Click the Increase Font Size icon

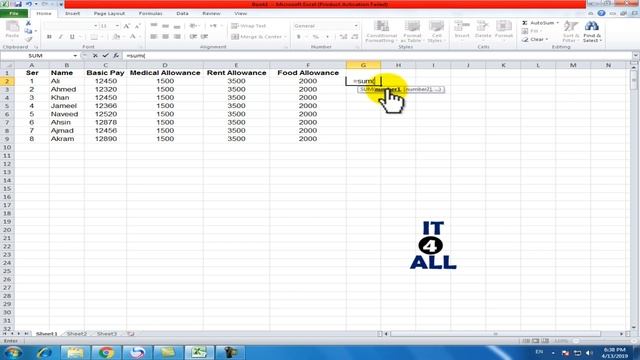click(x=127, y=26)
